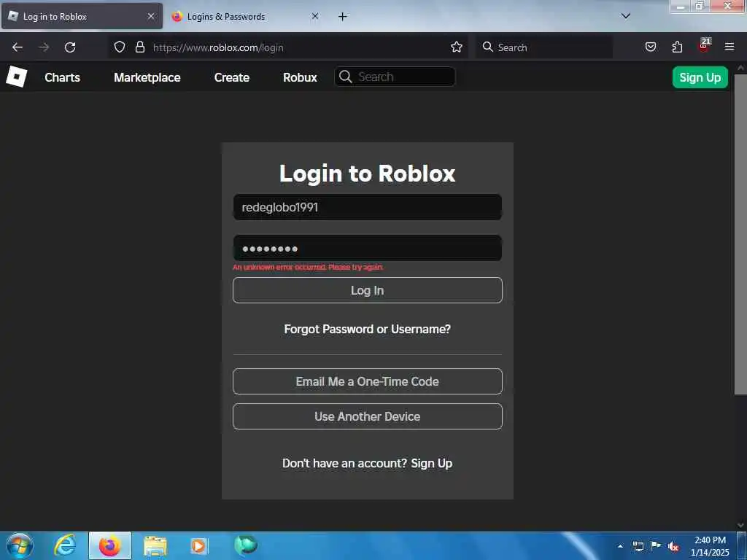The width and height of the screenshot is (747, 560).
Task: Click the Roblox site search box
Action: click(395, 77)
